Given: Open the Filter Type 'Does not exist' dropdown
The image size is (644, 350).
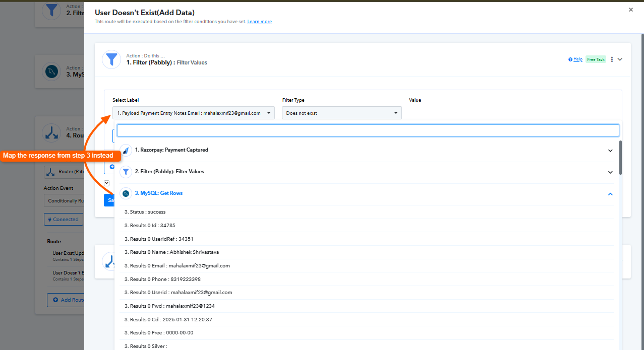Looking at the screenshot, I should [341, 113].
